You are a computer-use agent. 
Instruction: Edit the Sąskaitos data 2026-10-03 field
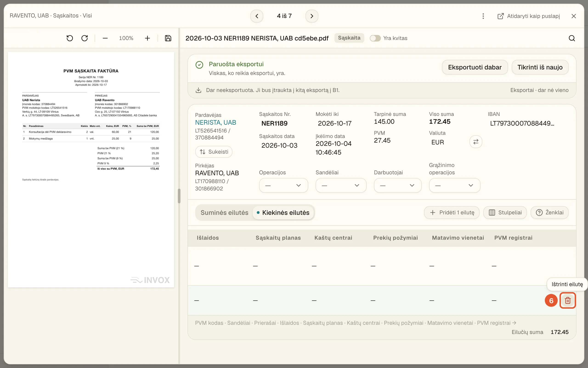tap(279, 146)
